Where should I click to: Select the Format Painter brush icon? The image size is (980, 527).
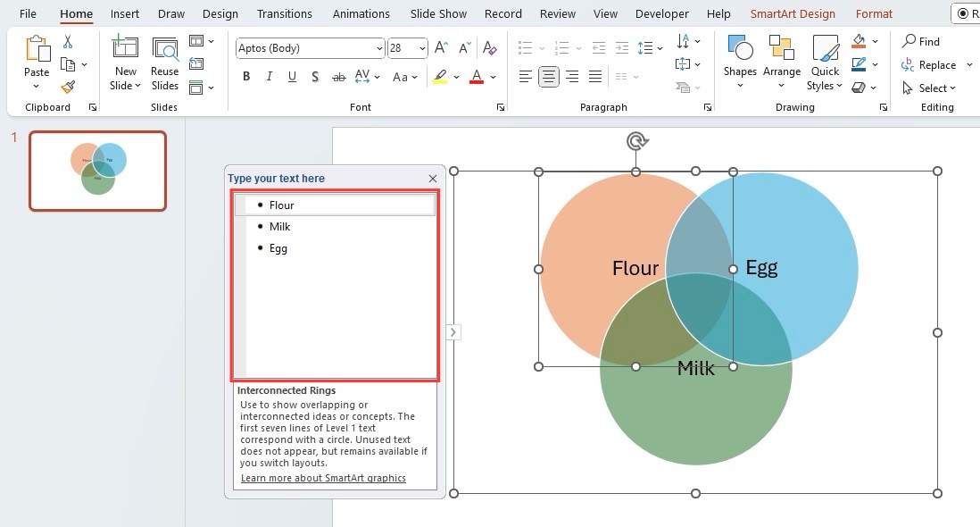(68, 87)
